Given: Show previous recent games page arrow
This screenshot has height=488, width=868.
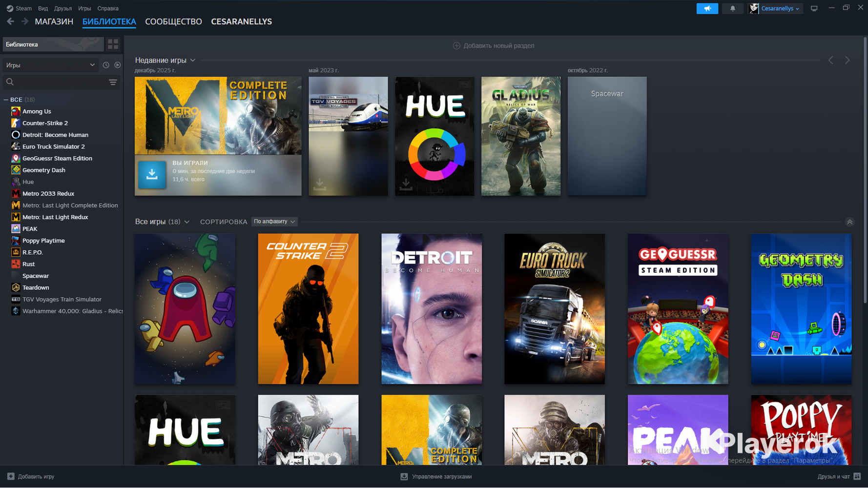Looking at the screenshot, I should [x=831, y=60].
